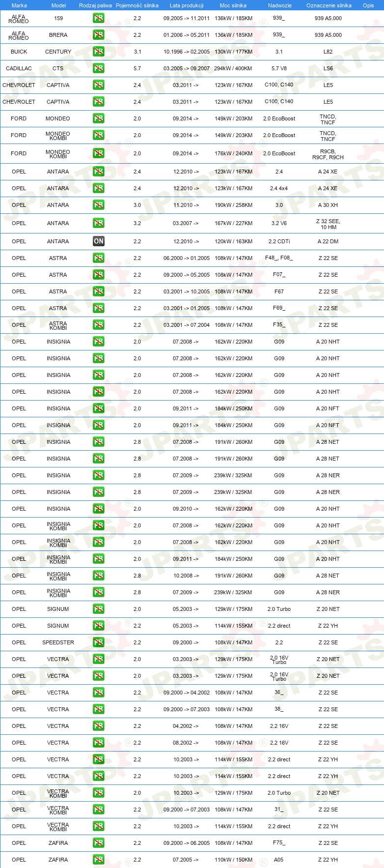Click the PB icon for Opel Antara 3.0
Screen dimensions: 384x868
tap(99, 205)
